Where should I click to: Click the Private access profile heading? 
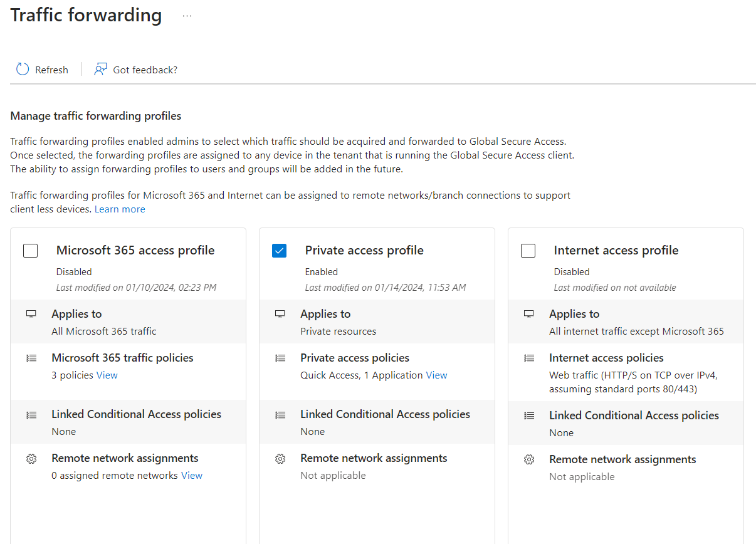(x=364, y=250)
